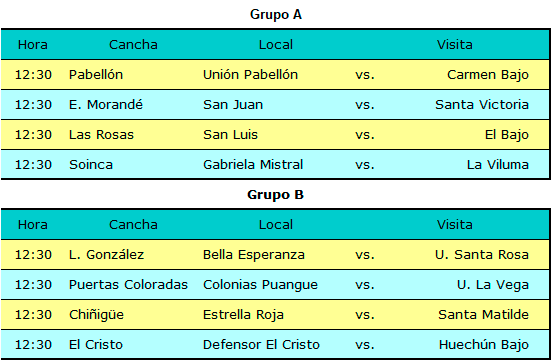The width and height of the screenshot is (551, 360).
Task: Click the Grupo B heading
Action: click(276, 195)
